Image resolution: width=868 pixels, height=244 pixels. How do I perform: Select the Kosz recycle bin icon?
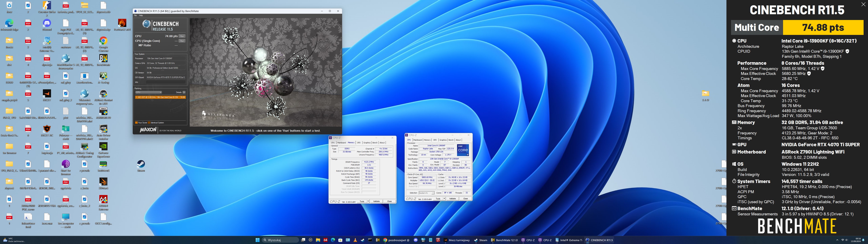tap(9, 7)
